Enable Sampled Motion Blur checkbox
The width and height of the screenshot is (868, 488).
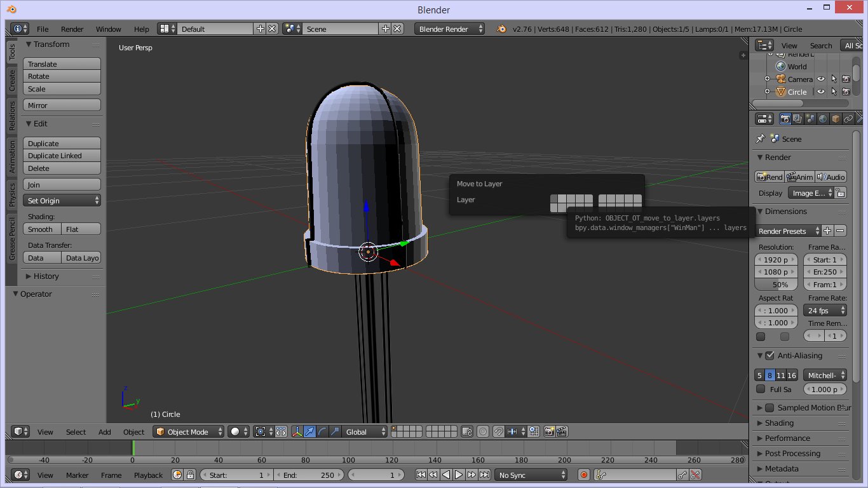point(770,408)
